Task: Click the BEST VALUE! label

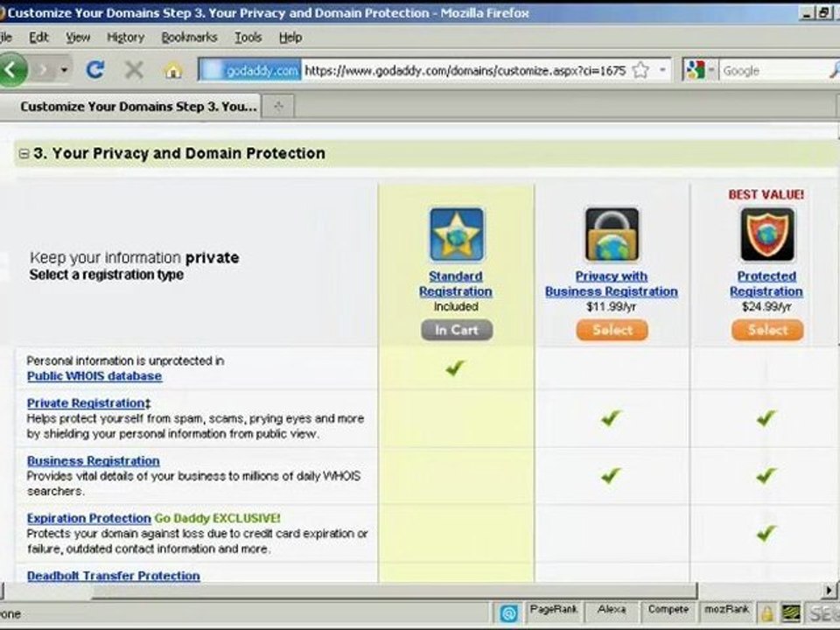Action: click(766, 194)
